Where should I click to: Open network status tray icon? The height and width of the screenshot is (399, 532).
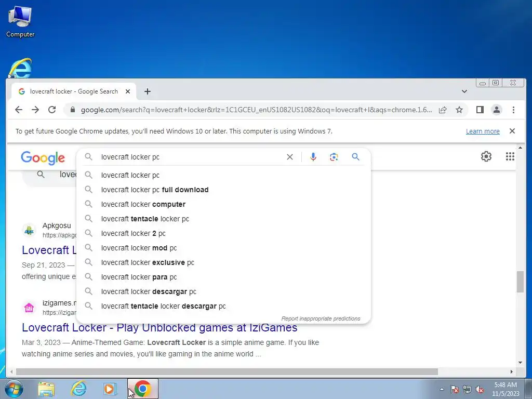[x=467, y=390]
